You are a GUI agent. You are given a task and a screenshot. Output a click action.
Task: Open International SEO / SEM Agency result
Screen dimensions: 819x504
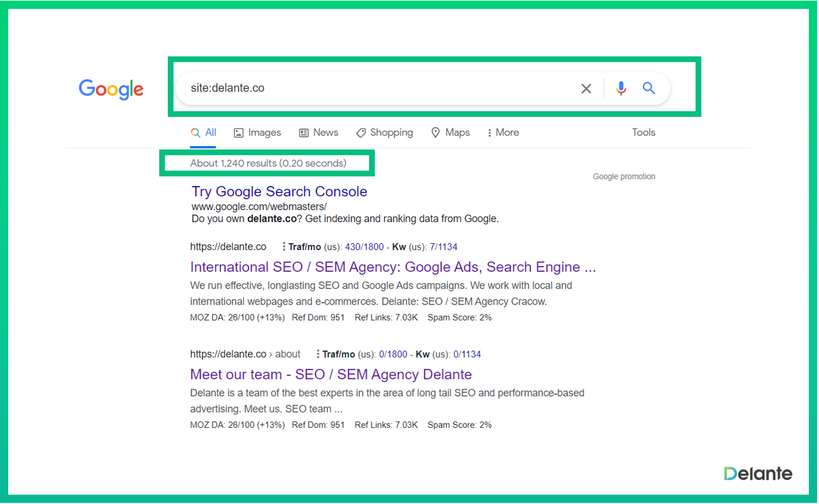(393, 267)
